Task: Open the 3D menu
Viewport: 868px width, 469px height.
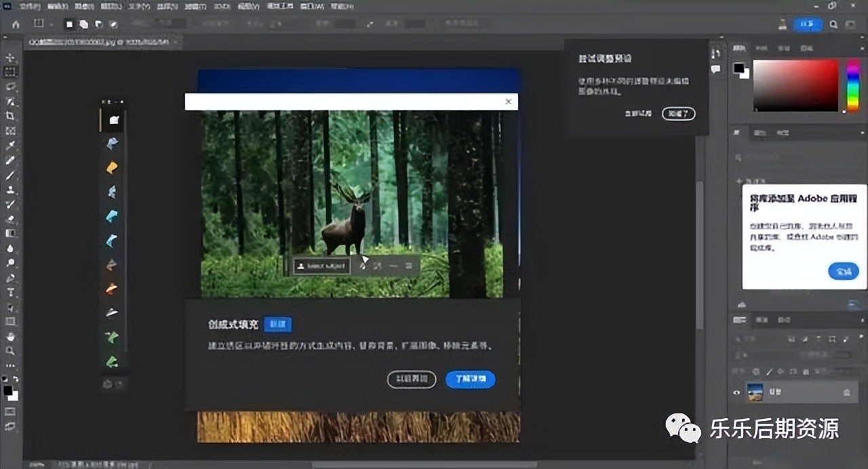Action: [x=222, y=6]
